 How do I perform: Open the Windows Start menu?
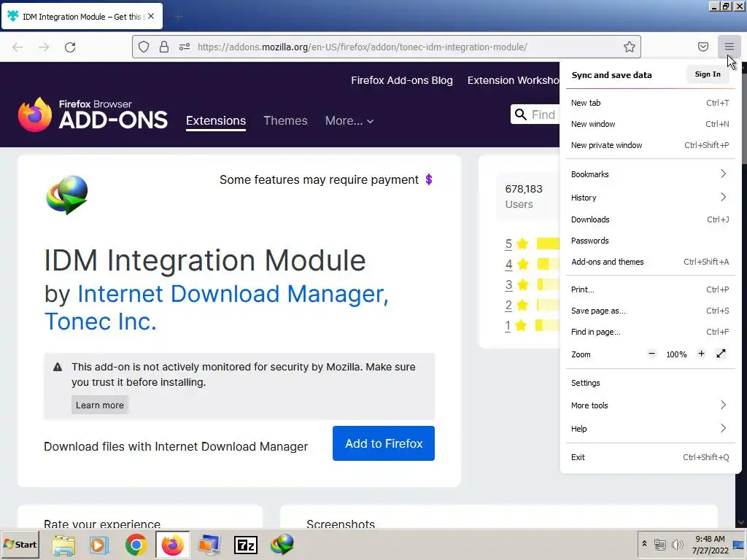tap(20, 544)
